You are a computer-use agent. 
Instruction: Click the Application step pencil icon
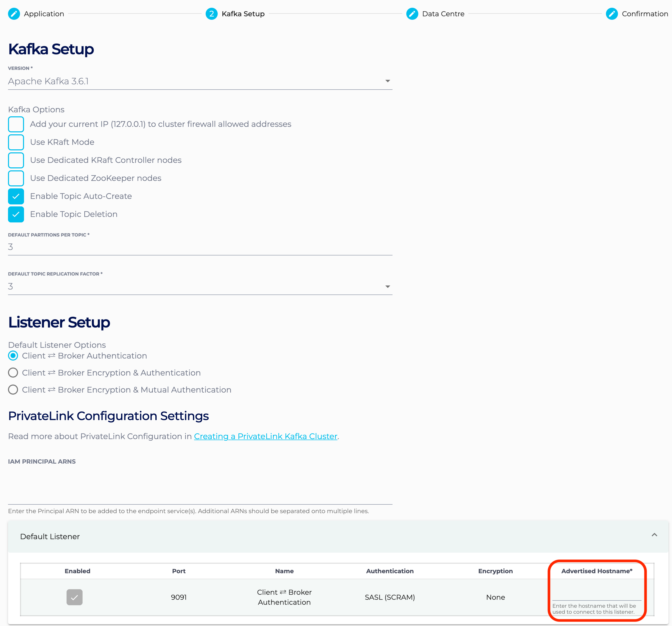click(x=14, y=14)
